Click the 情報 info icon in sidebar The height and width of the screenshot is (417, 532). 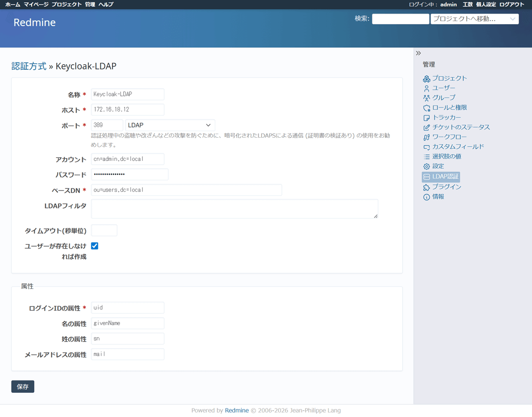(x=426, y=197)
